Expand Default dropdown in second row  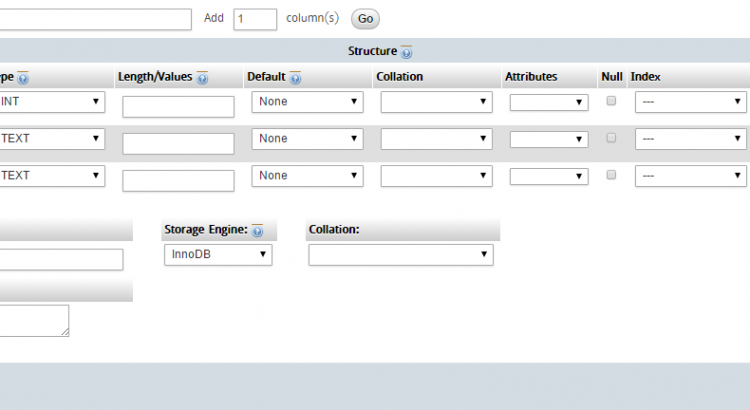[x=307, y=139]
